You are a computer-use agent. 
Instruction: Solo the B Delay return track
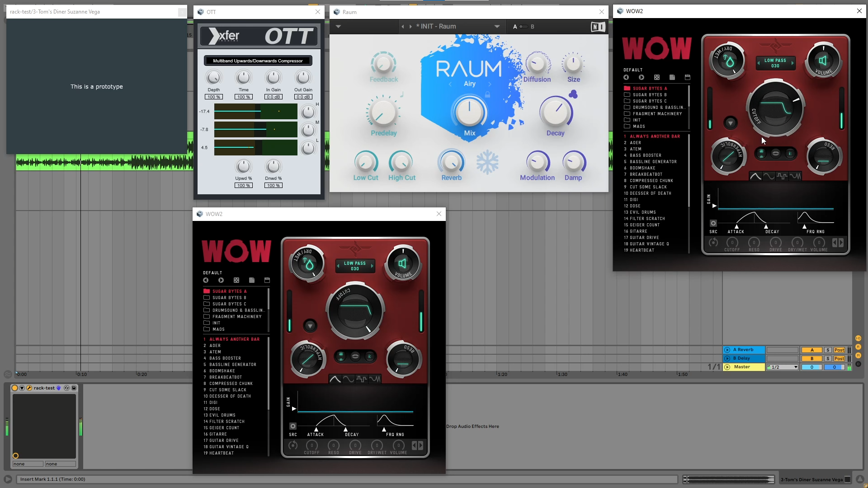coord(828,359)
